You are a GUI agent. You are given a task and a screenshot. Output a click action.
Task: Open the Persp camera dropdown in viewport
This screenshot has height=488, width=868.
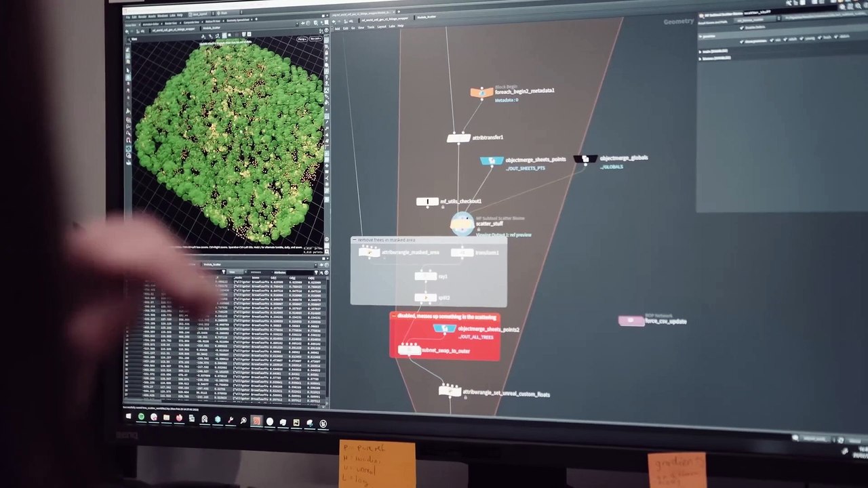[302, 39]
